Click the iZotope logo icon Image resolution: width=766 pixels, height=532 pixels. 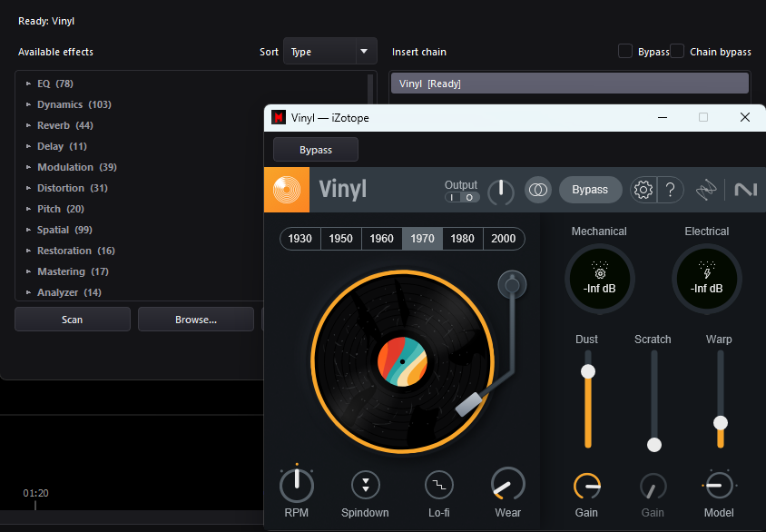tap(706, 190)
